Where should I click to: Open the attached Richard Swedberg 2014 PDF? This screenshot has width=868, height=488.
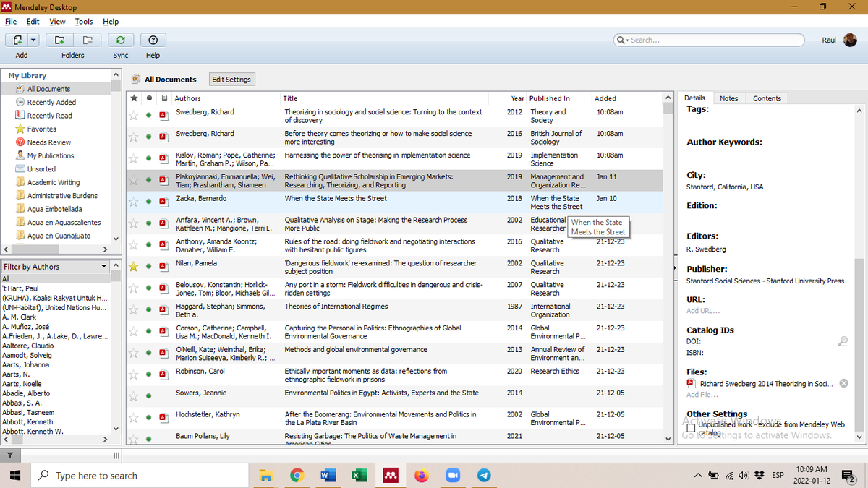point(766,384)
